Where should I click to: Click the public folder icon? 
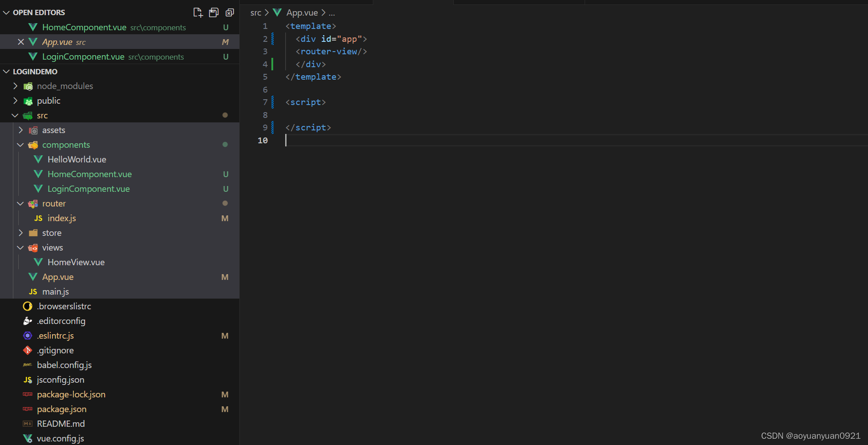pyautogui.click(x=28, y=101)
